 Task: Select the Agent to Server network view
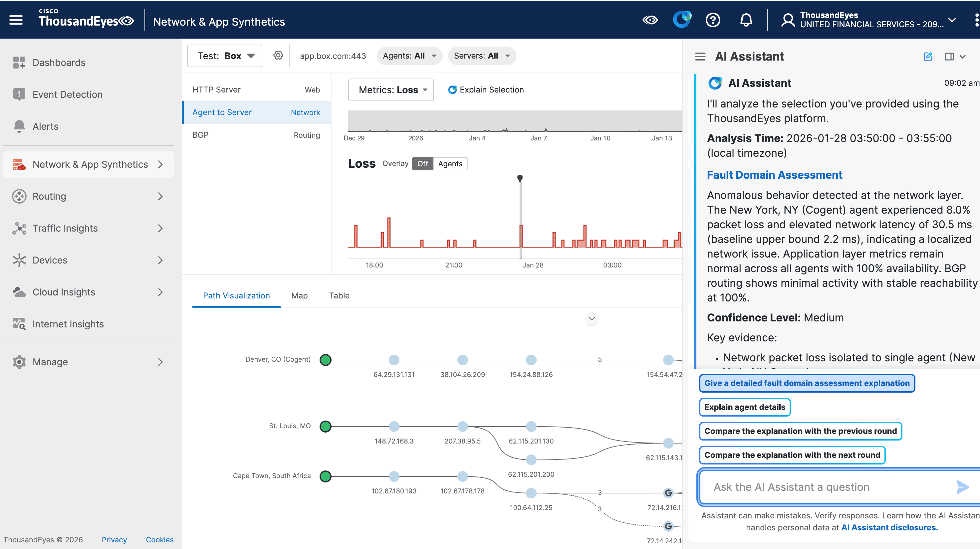pyautogui.click(x=221, y=112)
